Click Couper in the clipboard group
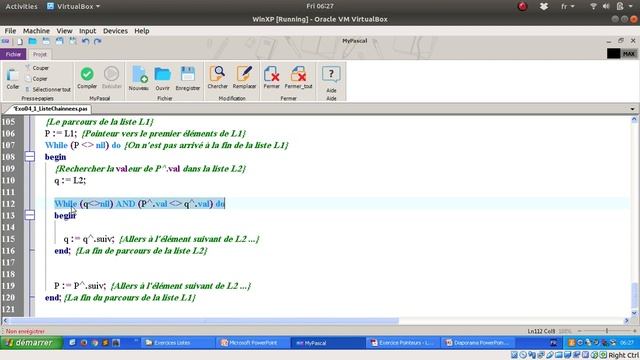 pos(40,68)
